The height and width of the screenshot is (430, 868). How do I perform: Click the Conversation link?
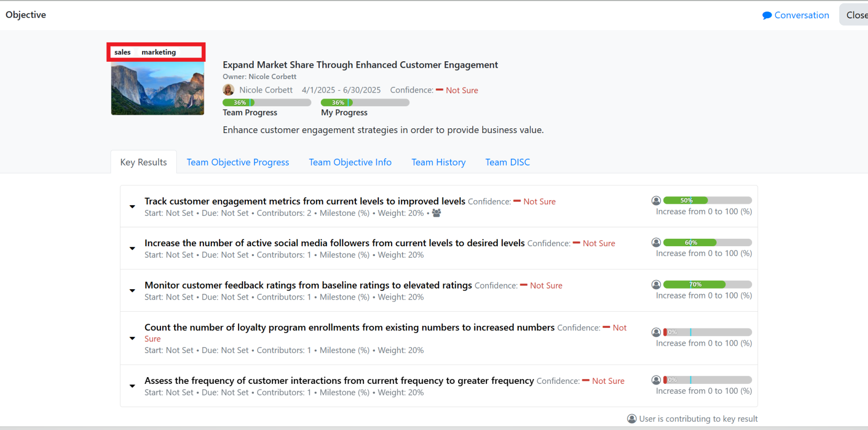point(801,15)
